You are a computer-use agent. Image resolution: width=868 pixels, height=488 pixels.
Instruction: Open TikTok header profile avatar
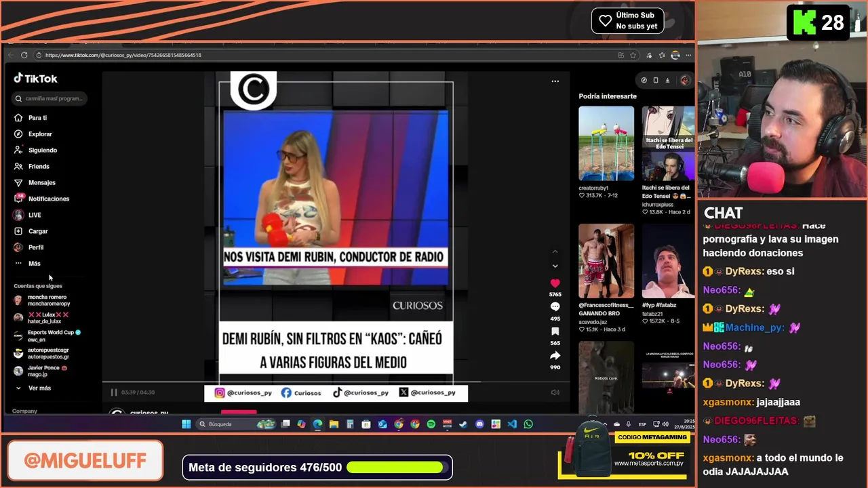[684, 81]
